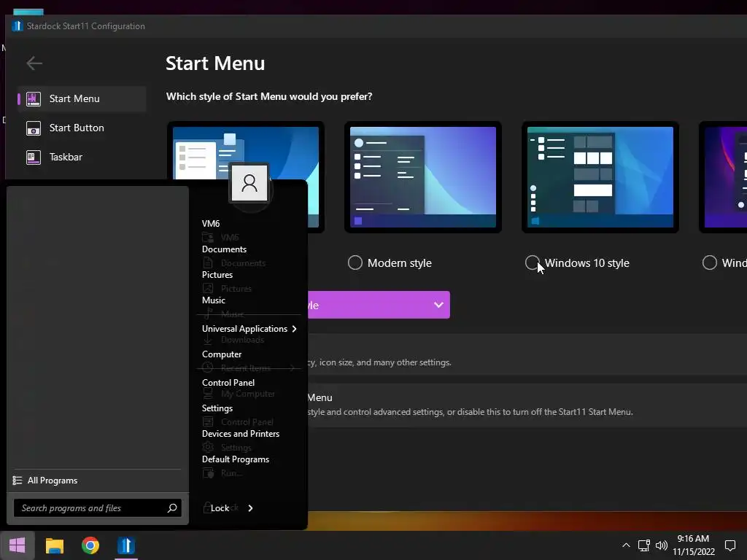Choose the Modern style radio button
The height and width of the screenshot is (560, 747).
pyautogui.click(x=355, y=262)
